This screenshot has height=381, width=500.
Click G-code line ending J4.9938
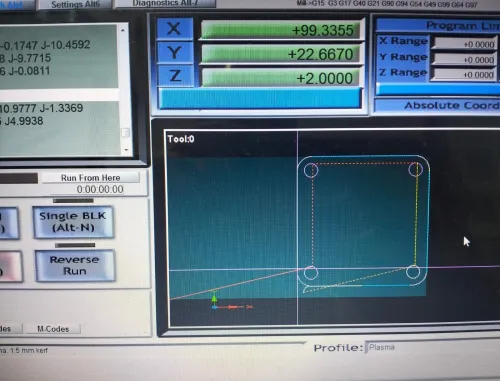pos(22,121)
